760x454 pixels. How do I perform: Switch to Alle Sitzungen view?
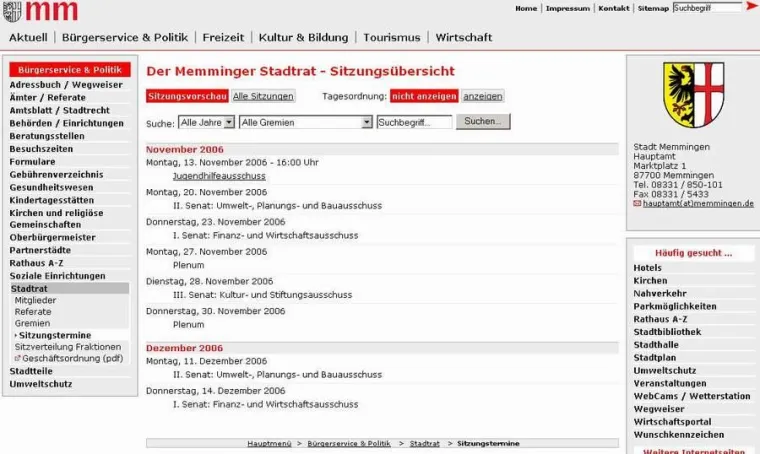pos(263,96)
